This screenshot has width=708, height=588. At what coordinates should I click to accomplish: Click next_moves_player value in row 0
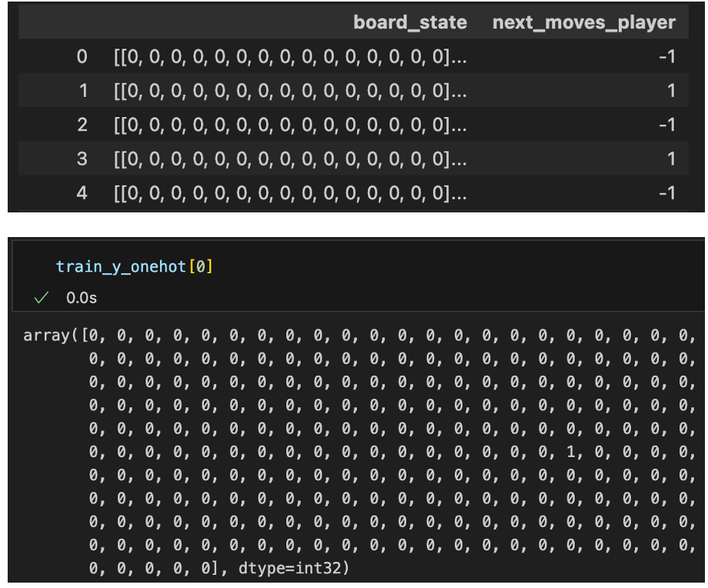(666, 57)
